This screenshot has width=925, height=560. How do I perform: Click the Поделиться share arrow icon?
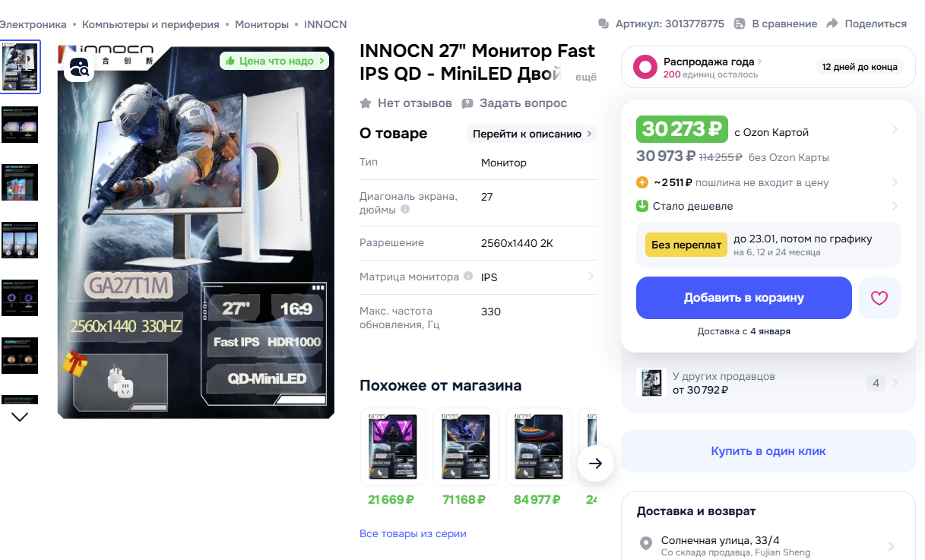[832, 24]
